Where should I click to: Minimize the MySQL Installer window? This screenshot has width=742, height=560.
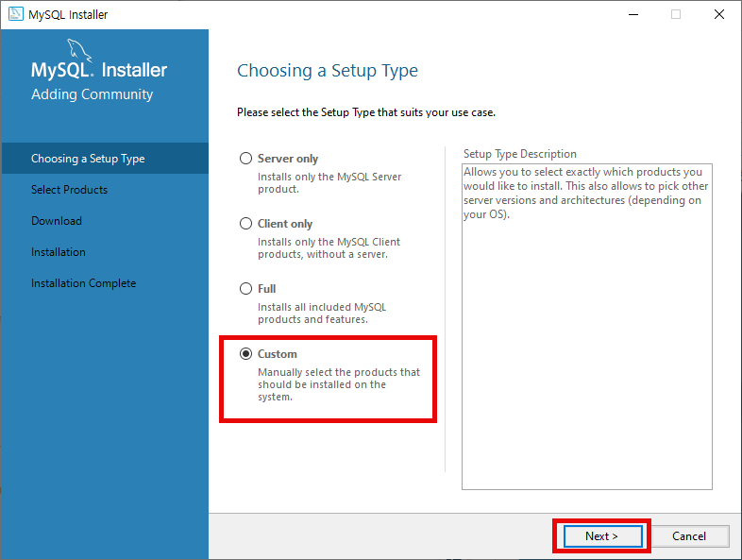pos(633,15)
